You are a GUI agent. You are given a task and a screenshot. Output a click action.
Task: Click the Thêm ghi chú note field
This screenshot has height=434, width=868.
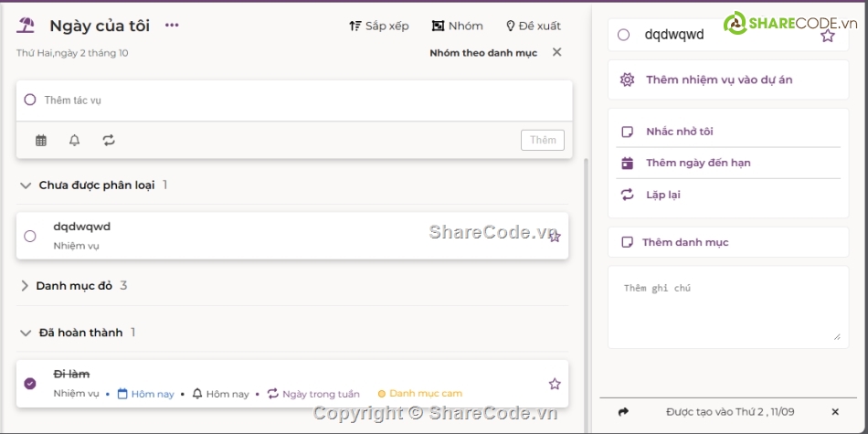tap(727, 311)
